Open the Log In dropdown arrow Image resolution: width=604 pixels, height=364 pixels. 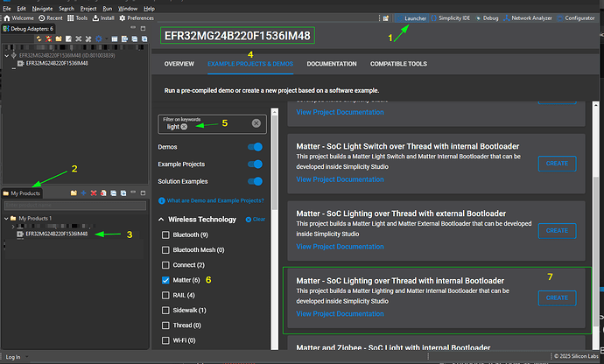(x=26, y=357)
